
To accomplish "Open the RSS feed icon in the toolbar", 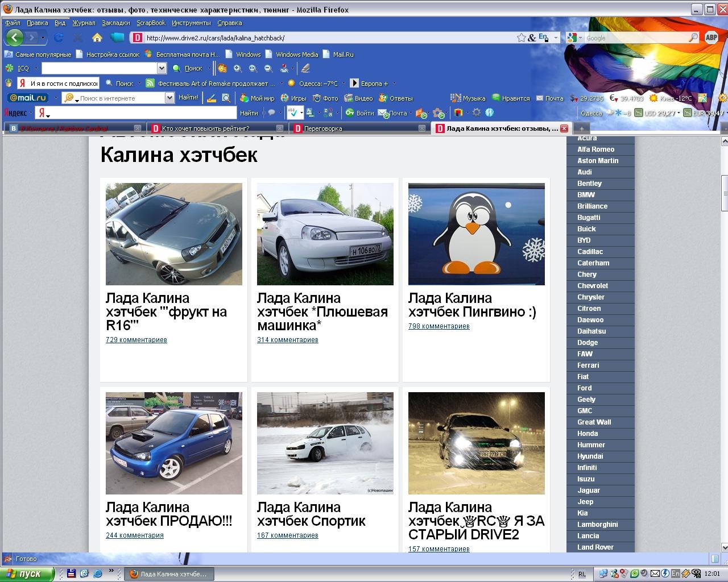I will tap(150, 83).
